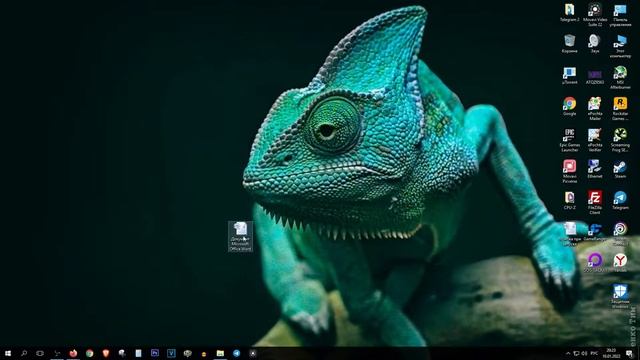Screen dimensions: 640x360
Task: Open CPU-Z desktop shortcut
Action: (x=569, y=200)
